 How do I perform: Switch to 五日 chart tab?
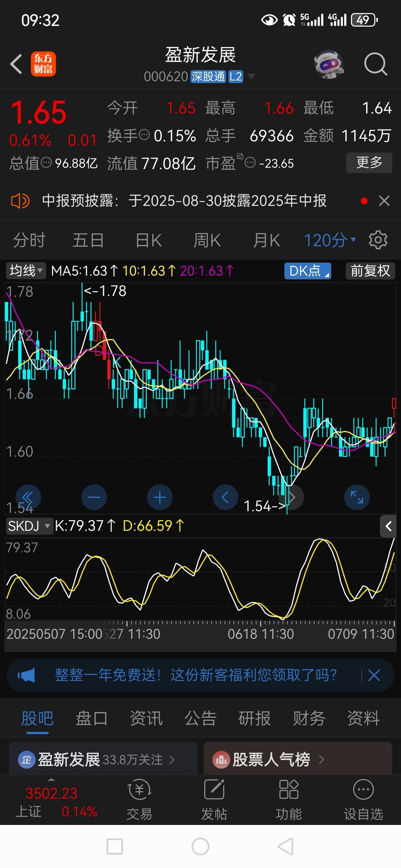point(88,240)
